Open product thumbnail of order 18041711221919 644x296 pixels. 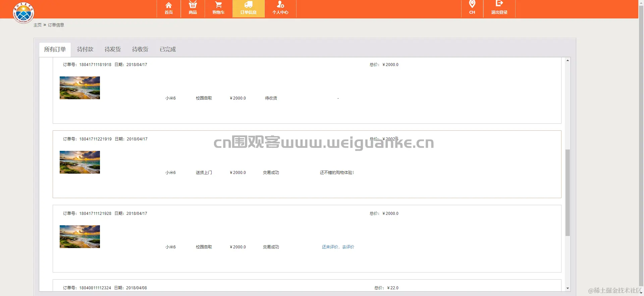tap(80, 162)
